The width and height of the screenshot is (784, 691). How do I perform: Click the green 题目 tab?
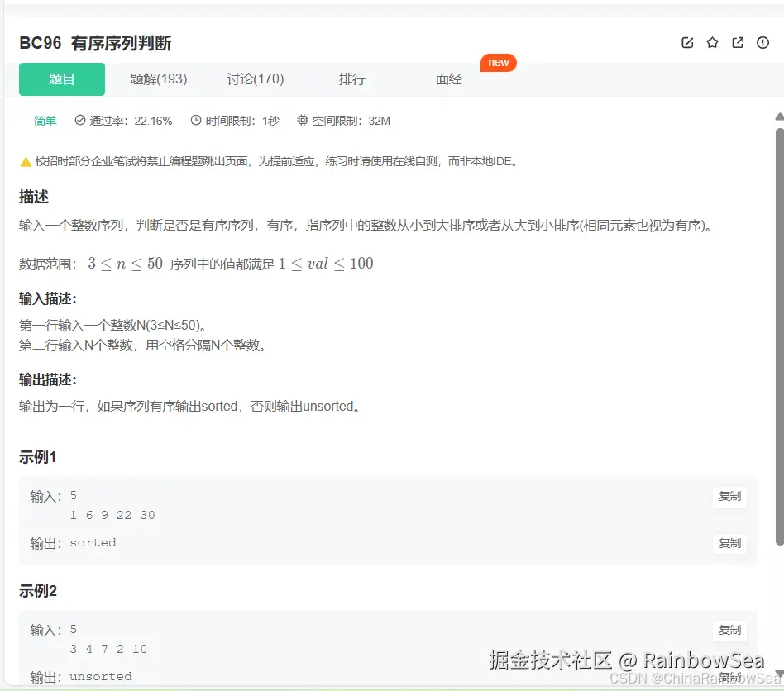tap(61, 79)
